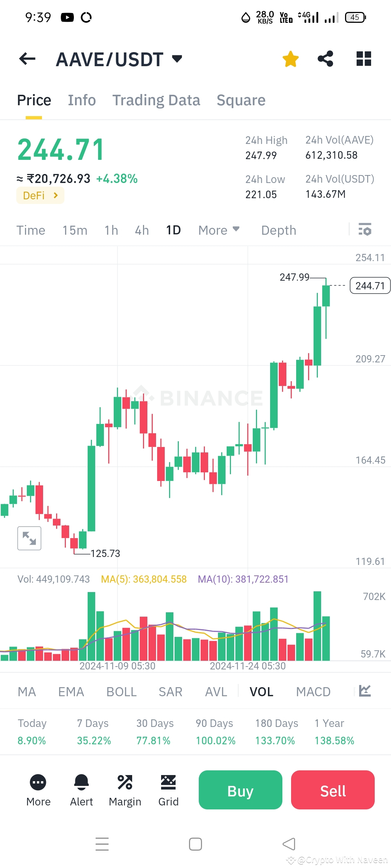Switch to the Trading Data tab
Viewport: 391px width, 868px height.
click(x=156, y=100)
